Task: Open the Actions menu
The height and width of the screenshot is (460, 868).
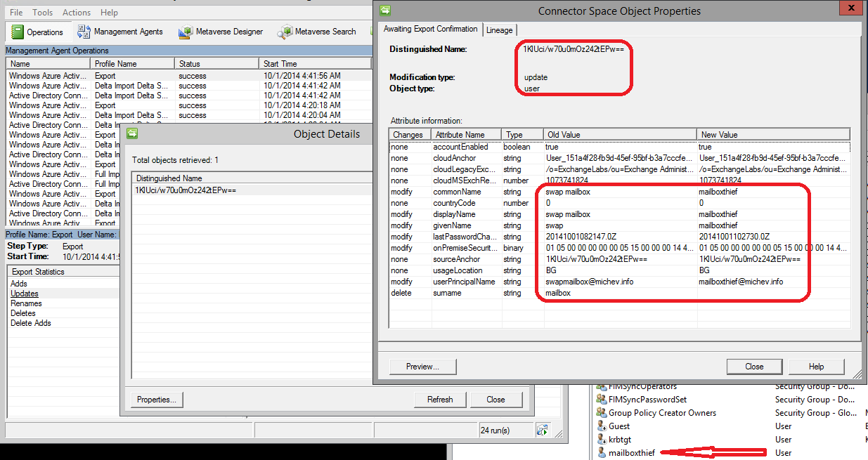Action: 76,13
